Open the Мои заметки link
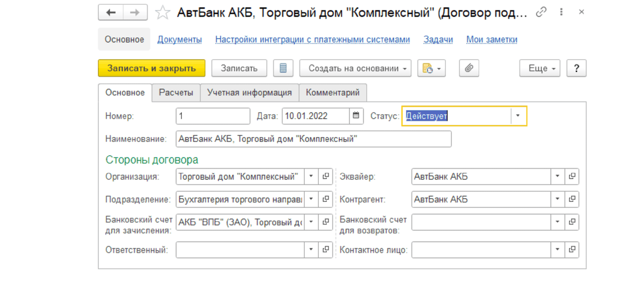Viewport: 644px width, 290px height. click(x=492, y=39)
